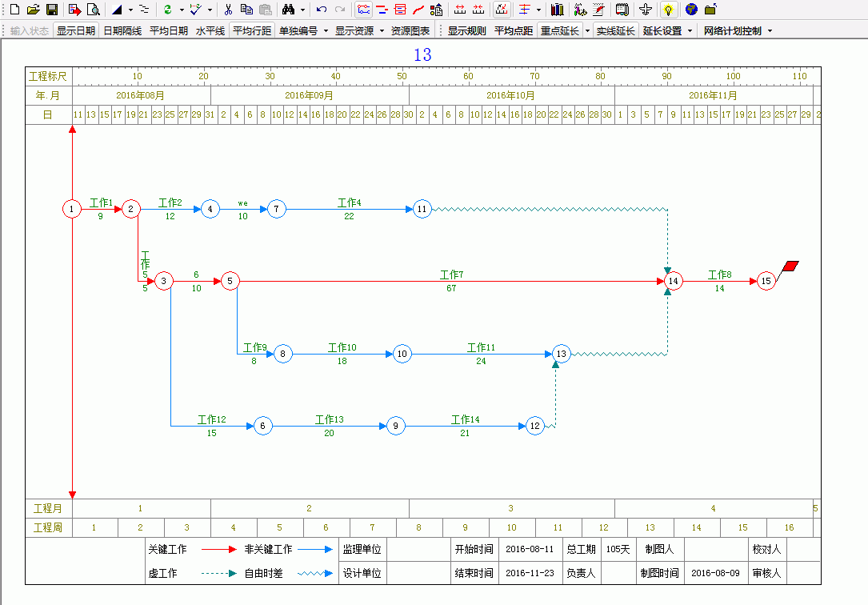Open the 网络计划控制 dropdown arrow
This screenshot has height=605, width=868.
(x=770, y=31)
